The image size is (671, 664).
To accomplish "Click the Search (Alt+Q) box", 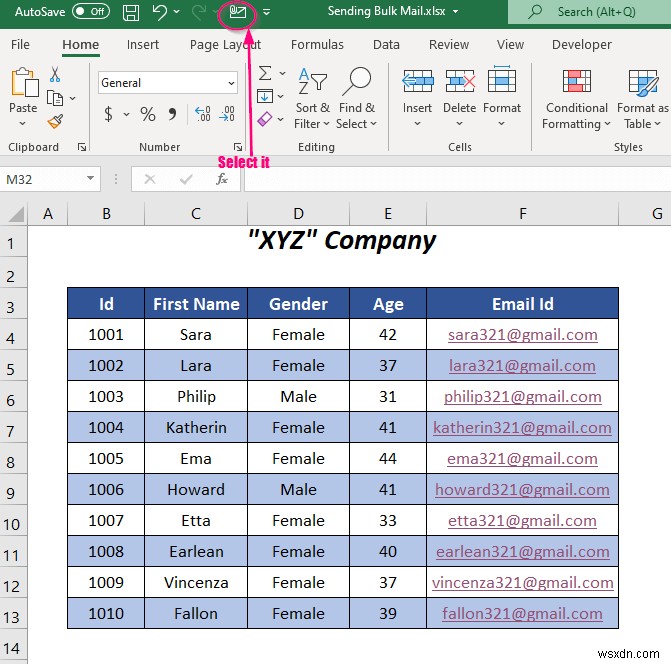I will click(589, 12).
